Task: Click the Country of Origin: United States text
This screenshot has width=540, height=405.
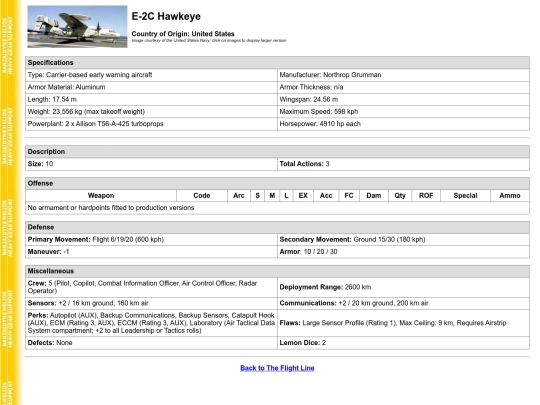Action: tap(183, 34)
